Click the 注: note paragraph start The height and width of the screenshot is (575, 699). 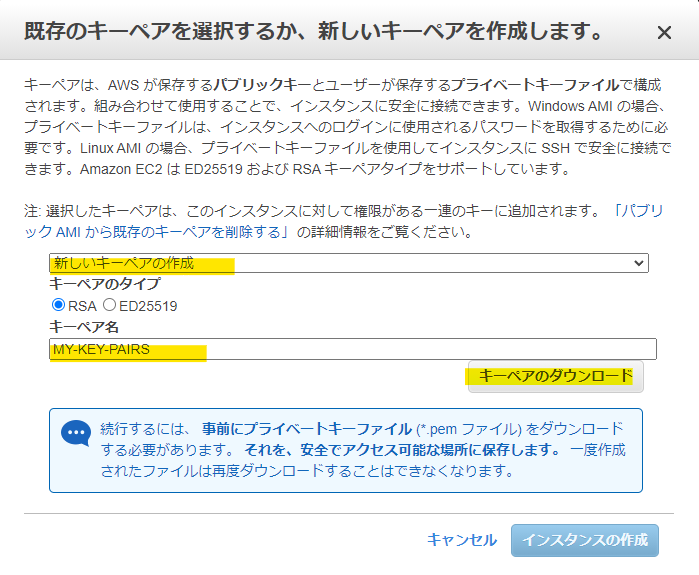pos(34,212)
